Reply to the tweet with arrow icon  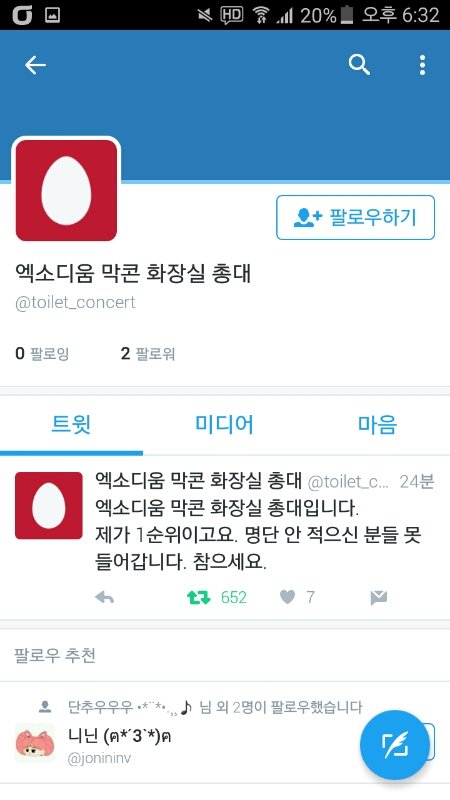105,597
